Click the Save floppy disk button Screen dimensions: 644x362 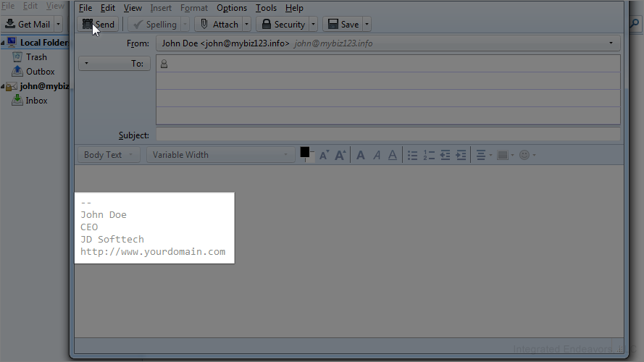(x=343, y=24)
